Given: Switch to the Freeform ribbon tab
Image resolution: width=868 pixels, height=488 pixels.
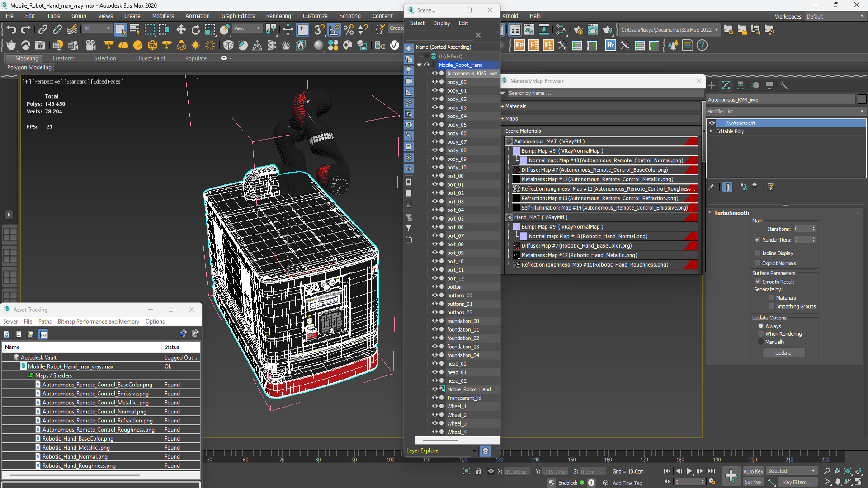Looking at the screenshot, I should 63,58.
